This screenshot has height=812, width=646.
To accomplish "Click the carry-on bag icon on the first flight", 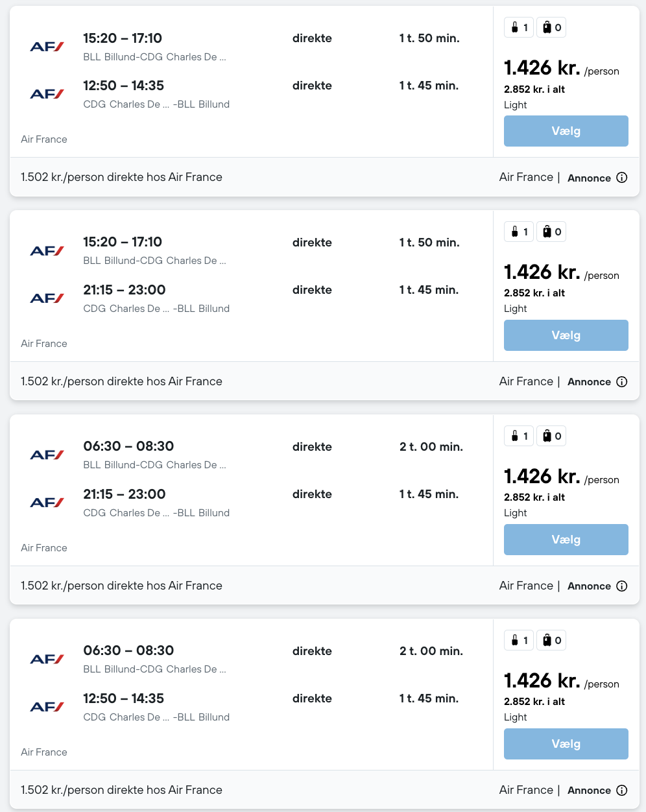I will (x=515, y=27).
